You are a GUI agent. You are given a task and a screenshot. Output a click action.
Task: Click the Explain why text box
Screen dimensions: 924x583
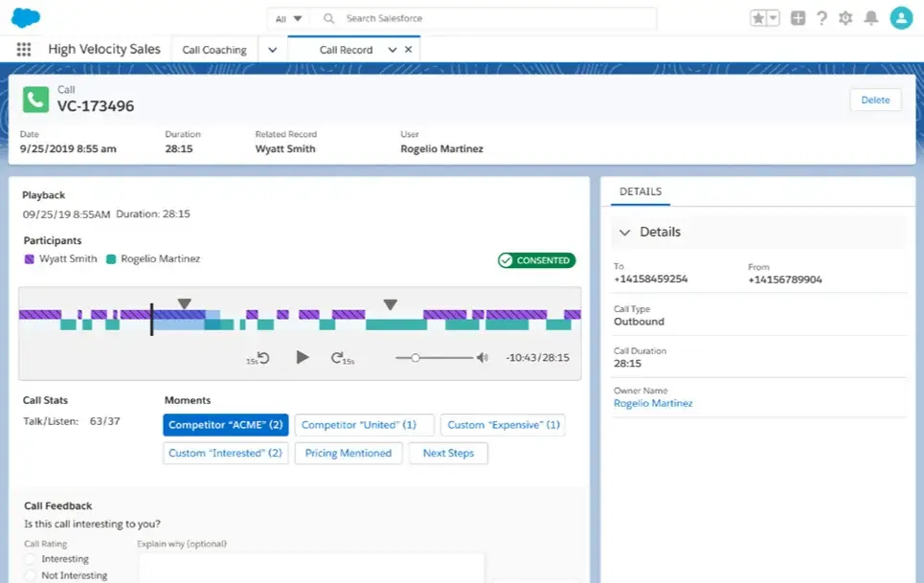tap(311, 568)
